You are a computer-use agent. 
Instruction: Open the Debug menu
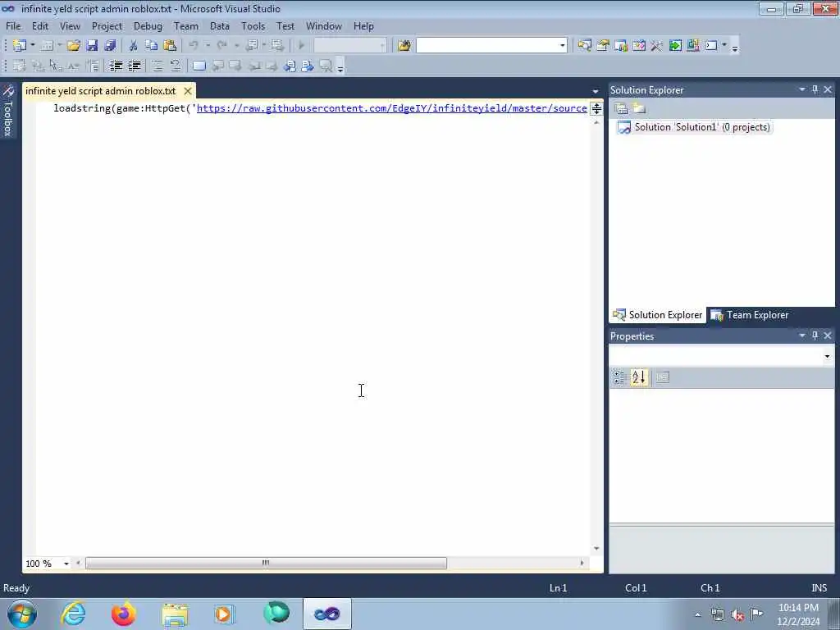coord(148,26)
